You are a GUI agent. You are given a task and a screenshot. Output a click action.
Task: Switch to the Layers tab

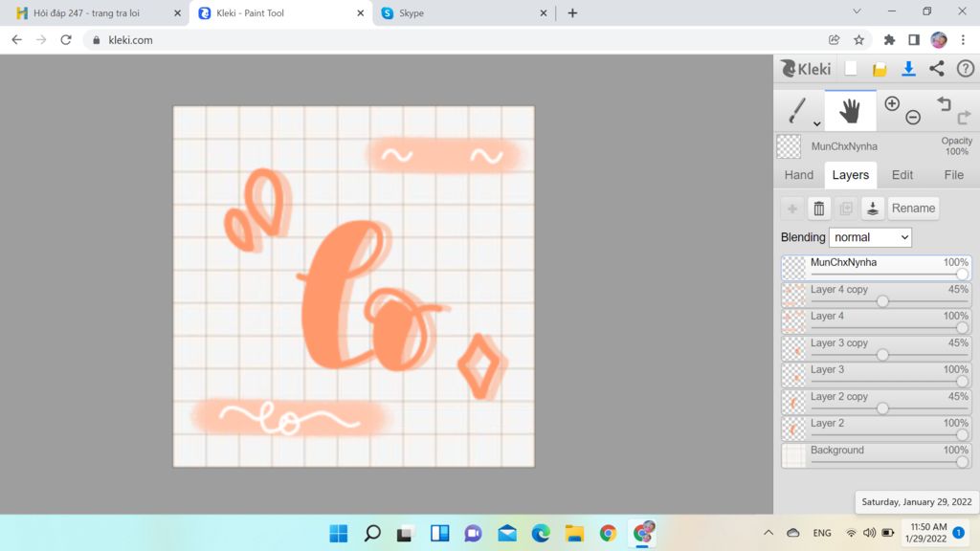851,175
